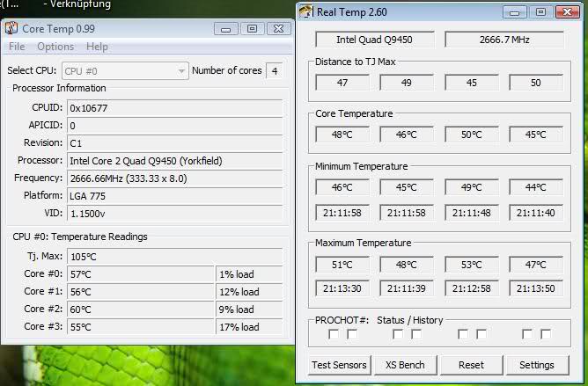This screenshot has height=386, width=588.
Task: Click the Core Temp title bar icon
Action: coord(11,29)
